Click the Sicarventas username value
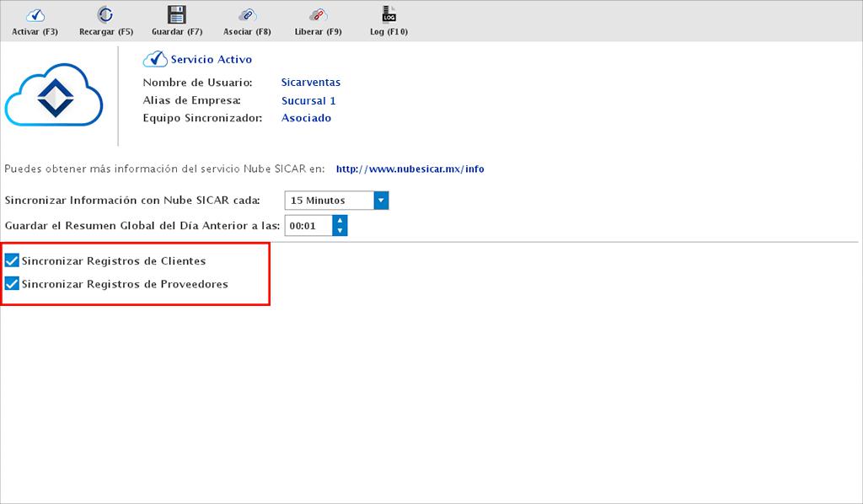 pos(310,83)
